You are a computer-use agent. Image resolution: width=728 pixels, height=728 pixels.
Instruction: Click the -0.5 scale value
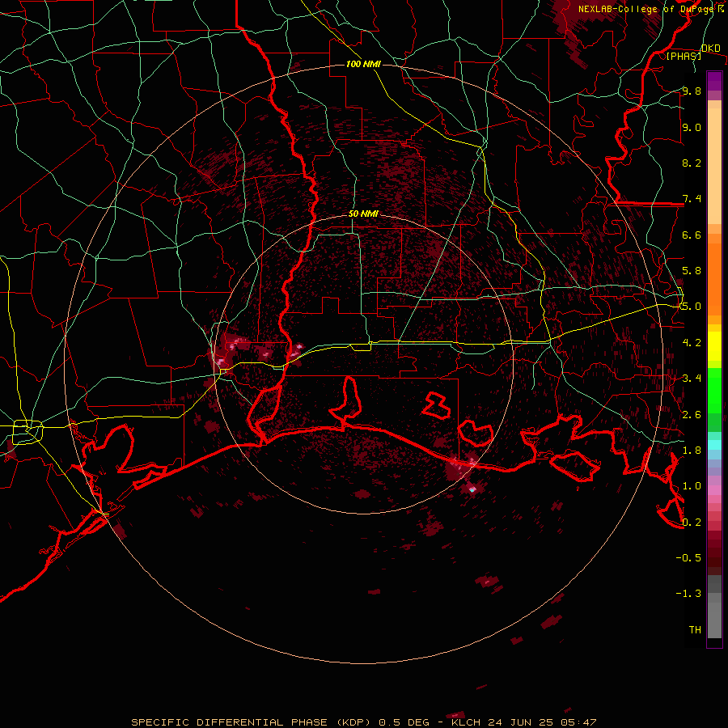pos(688,558)
